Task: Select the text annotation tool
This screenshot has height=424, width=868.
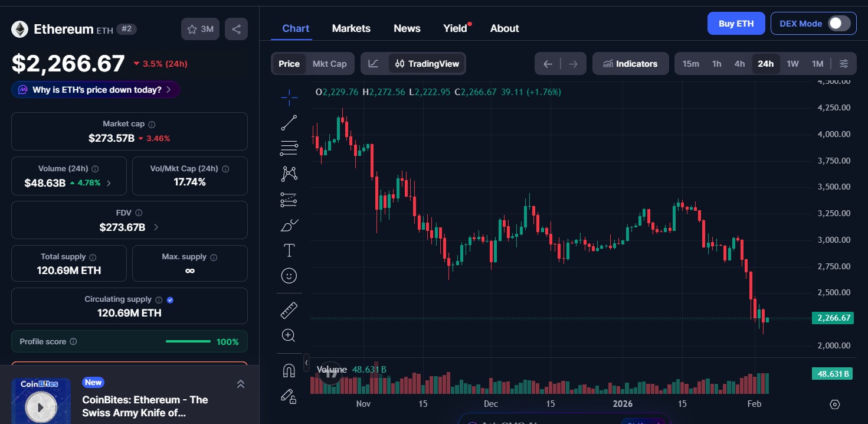Action: tap(289, 250)
